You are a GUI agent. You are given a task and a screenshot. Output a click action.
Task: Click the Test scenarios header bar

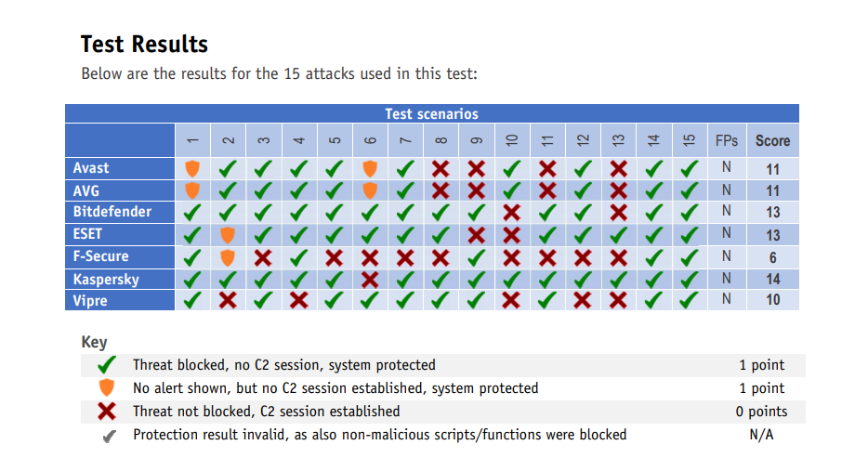432,113
